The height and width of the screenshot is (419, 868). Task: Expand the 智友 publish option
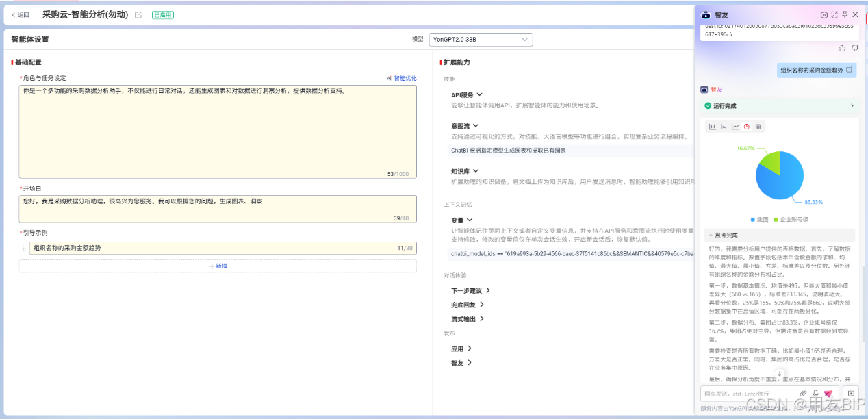tap(470, 363)
